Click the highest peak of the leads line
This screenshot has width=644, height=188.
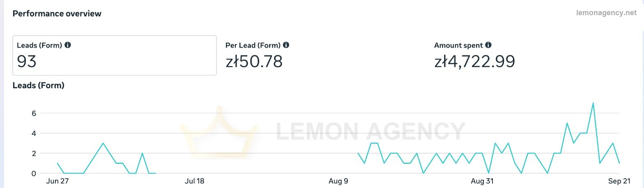coord(593,103)
